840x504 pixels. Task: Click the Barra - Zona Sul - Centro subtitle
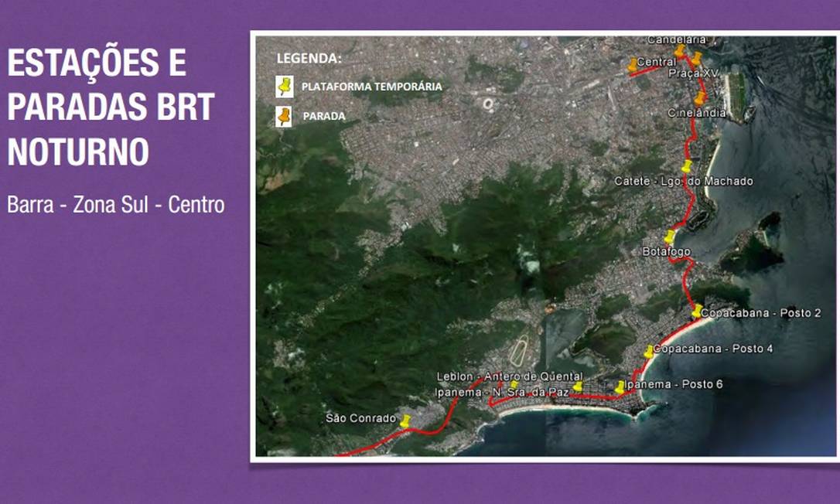[116, 206]
